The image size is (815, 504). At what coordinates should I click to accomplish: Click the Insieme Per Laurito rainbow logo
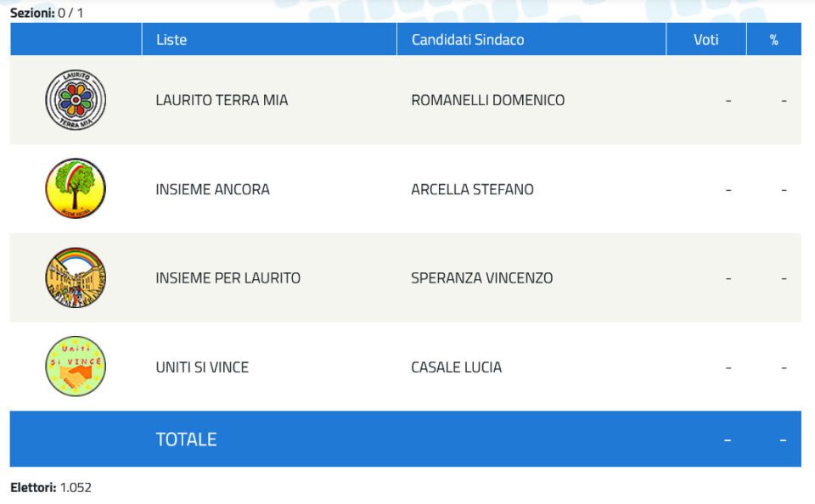[76, 277]
